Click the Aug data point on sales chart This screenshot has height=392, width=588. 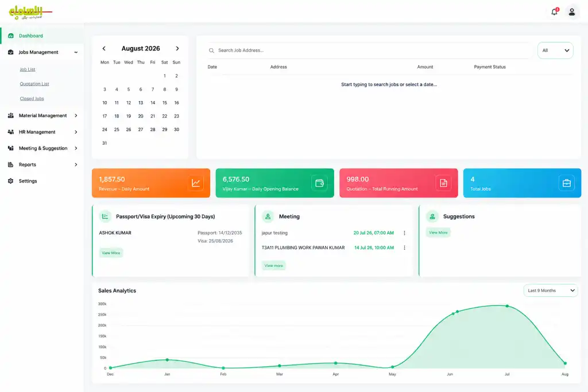click(x=565, y=363)
